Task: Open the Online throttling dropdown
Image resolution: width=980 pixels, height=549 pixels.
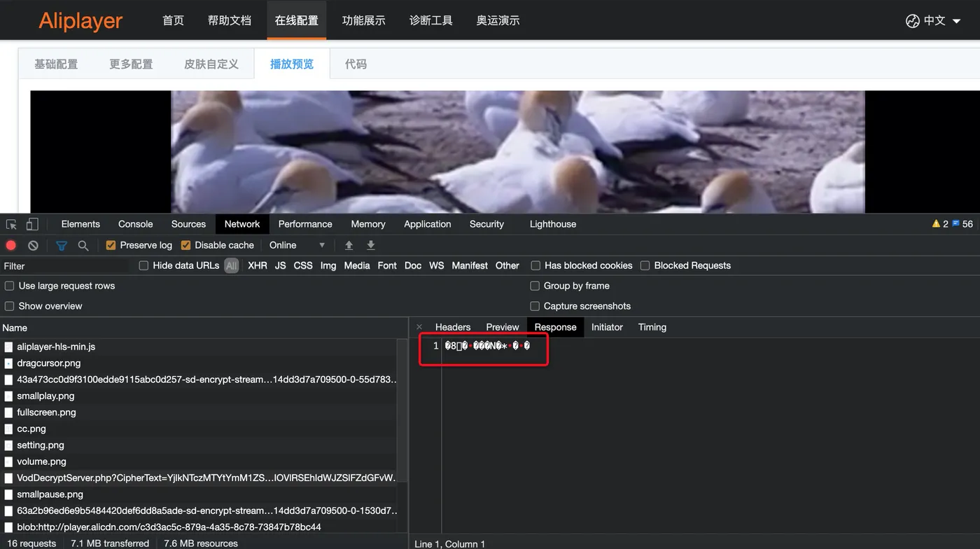Action: (297, 245)
